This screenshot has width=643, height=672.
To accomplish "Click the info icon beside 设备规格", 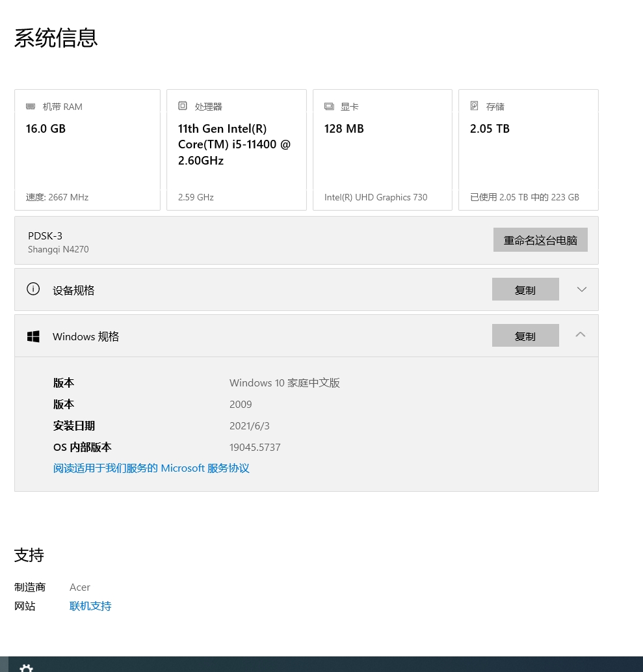I will pos(33,289).
